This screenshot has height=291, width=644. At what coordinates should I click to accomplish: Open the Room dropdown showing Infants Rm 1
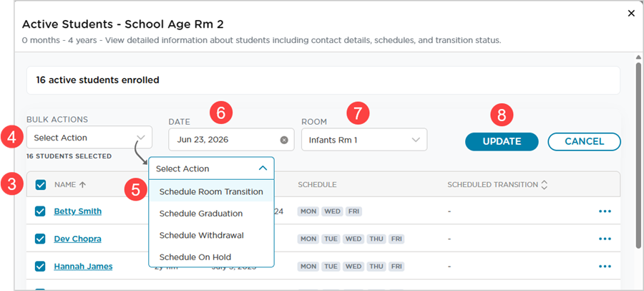click(364, 140)
